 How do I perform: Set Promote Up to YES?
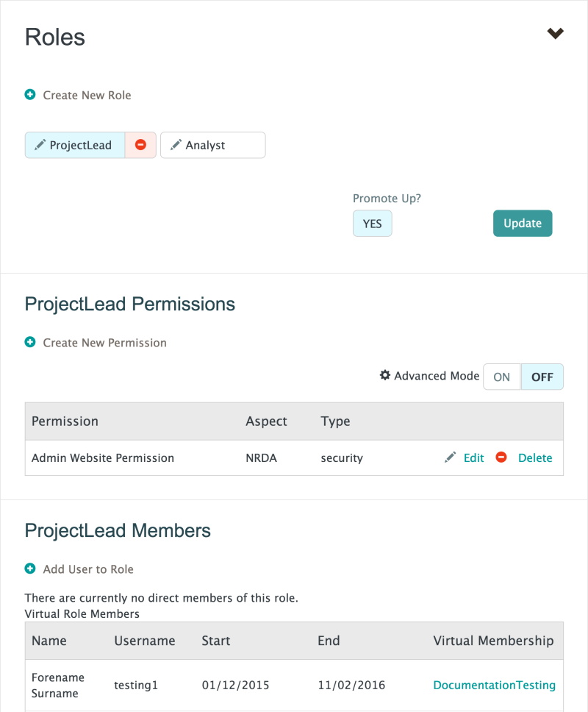click(x=372, y=223)
